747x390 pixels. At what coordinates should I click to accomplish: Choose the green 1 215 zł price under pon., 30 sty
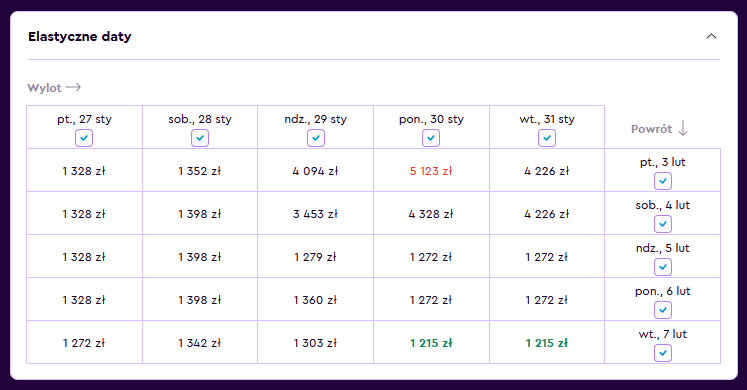[x=431, y=343]
